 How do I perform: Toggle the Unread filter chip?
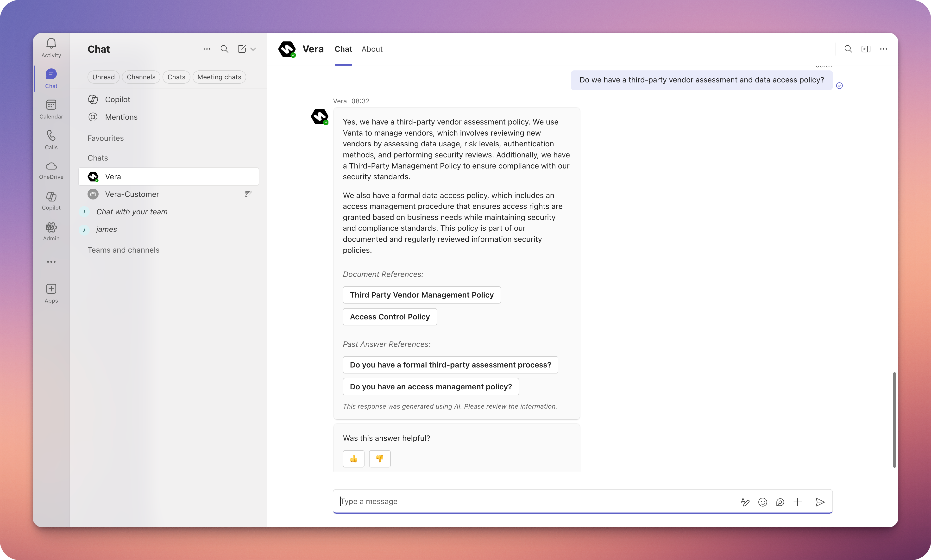point(103,77)
